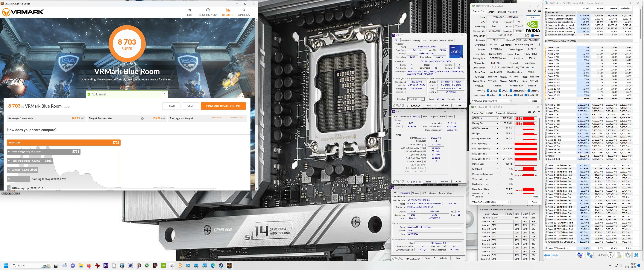Click HWiNFO blue X close sensors icon
This screenshot has height=270, width=644.
(x=636, y=255)
